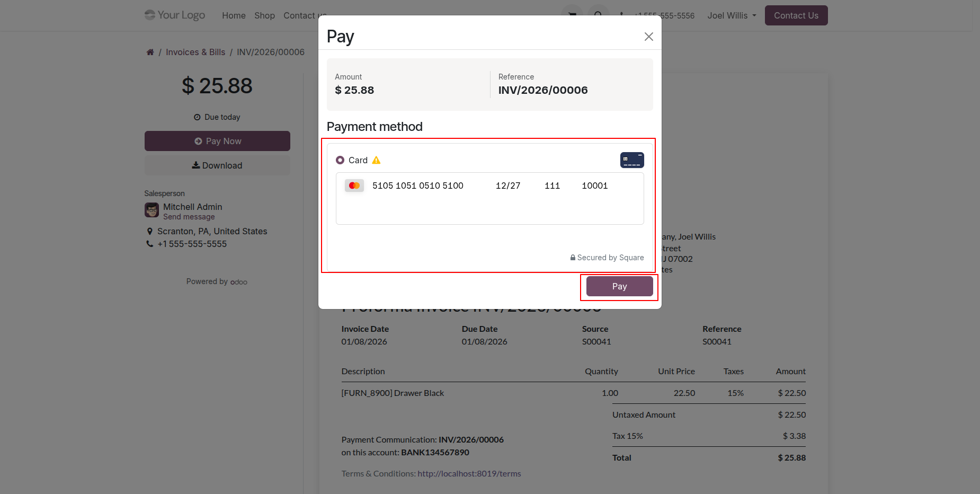Click the odoo logo under Powered by
The image size is (980, 494).
click(239, 282)
